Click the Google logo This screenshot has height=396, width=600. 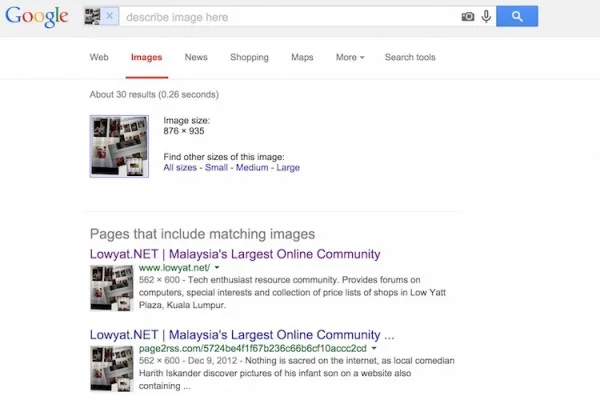37,17
